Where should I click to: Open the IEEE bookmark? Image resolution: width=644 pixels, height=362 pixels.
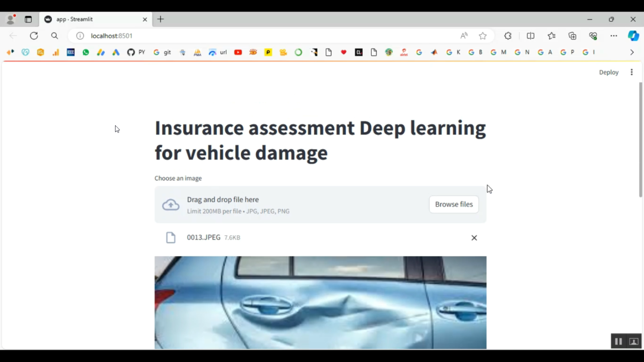point(71,52)
